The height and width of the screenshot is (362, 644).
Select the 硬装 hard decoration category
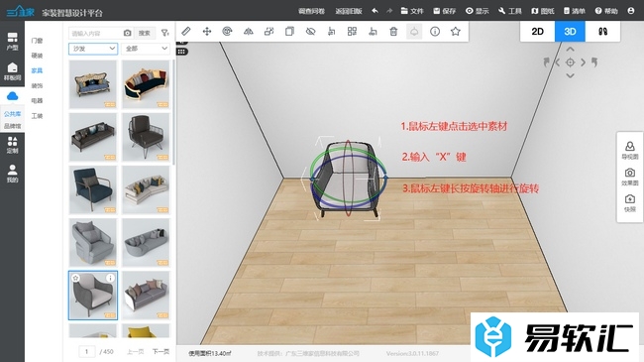click(37, 56)
